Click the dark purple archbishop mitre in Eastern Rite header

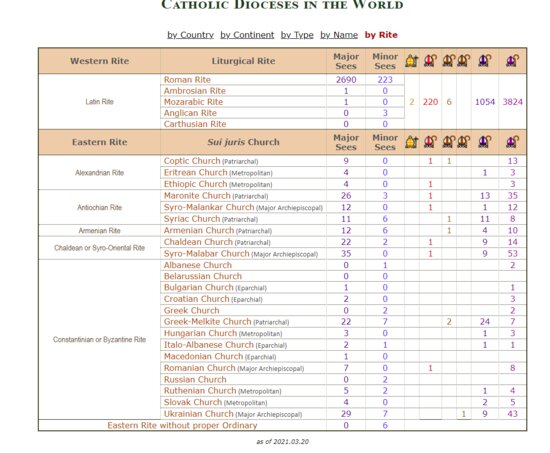pyautogui.click(x=485, y=142)
